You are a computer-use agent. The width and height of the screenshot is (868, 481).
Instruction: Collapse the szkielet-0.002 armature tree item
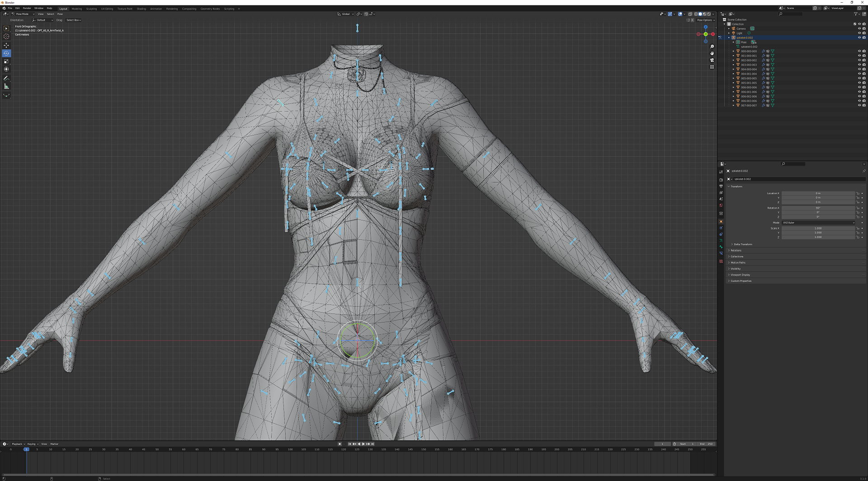coord(729,37)
